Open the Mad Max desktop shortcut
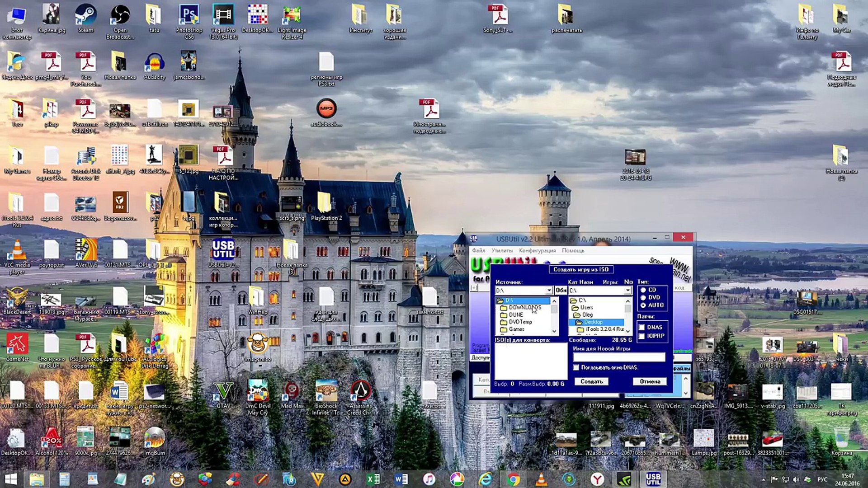Image resolution: width=868 pixels, height=488 pixels. tap(292, 394)
